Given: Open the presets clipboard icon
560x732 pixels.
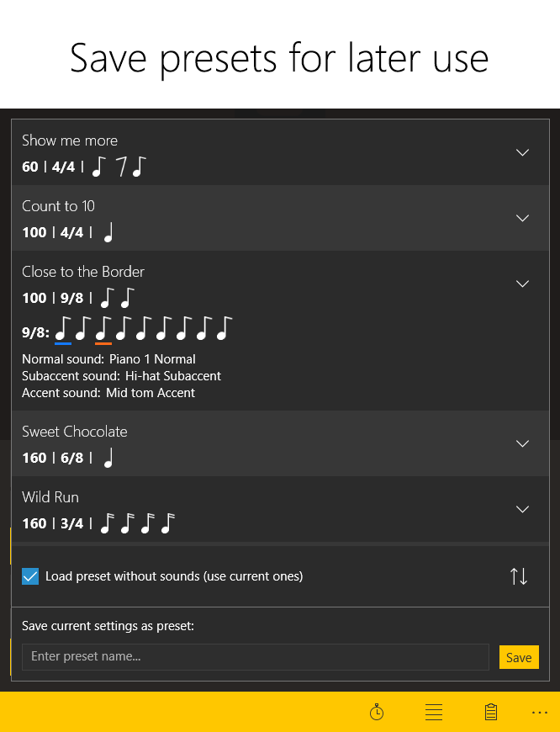Looking at the screenshot, I should coord(491,713).
